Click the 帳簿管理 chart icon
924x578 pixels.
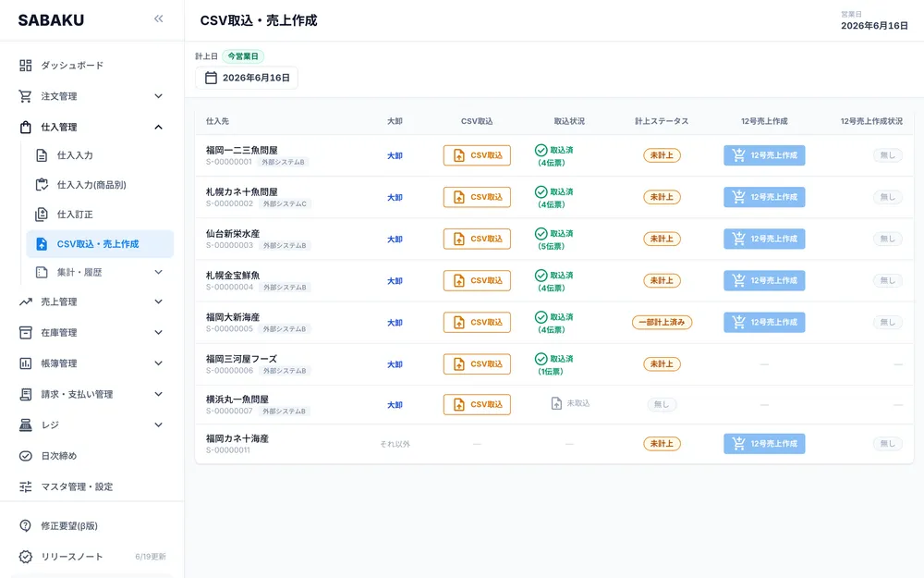25,363
